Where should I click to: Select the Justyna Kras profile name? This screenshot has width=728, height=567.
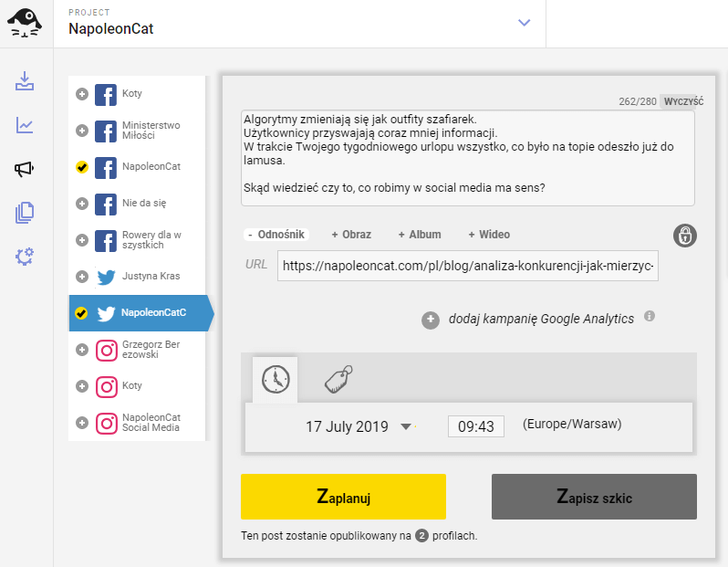click(x=151, y=276)
